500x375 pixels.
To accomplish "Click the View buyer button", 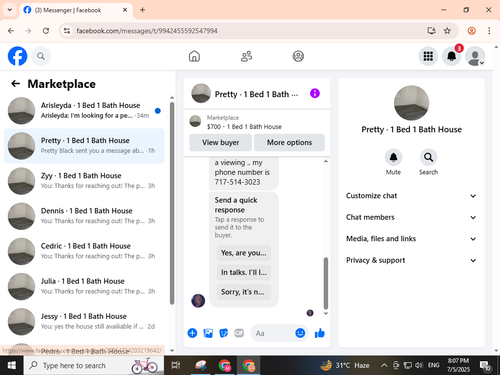I will pos(220,142).
